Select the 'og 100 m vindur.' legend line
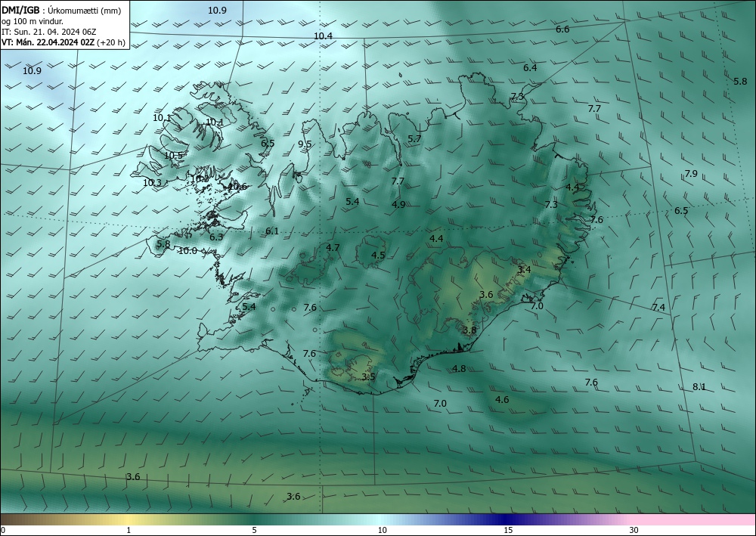 [33, 21]
